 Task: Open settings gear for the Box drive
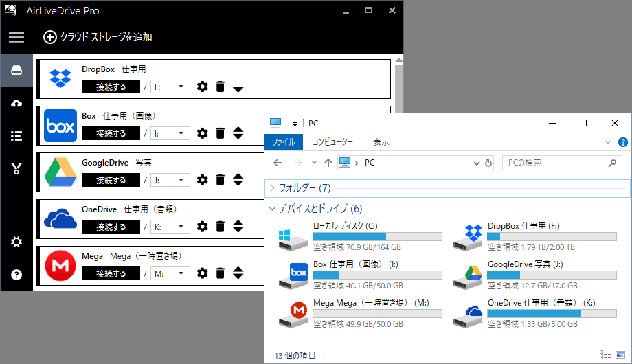click(203, 133)
